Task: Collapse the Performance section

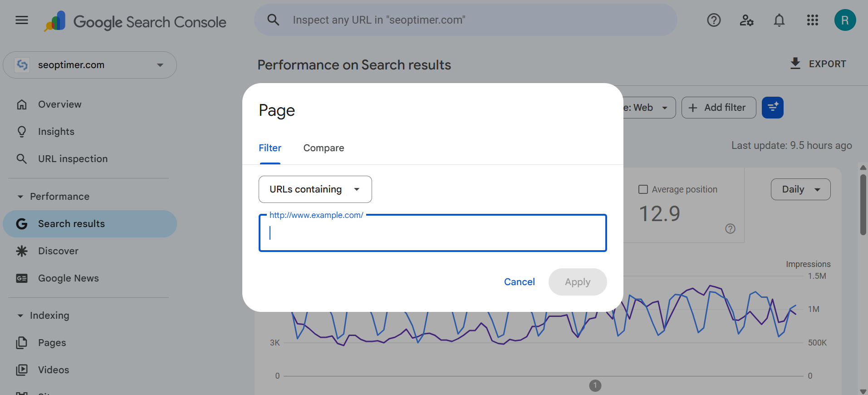Action: [x=20, y=197]
